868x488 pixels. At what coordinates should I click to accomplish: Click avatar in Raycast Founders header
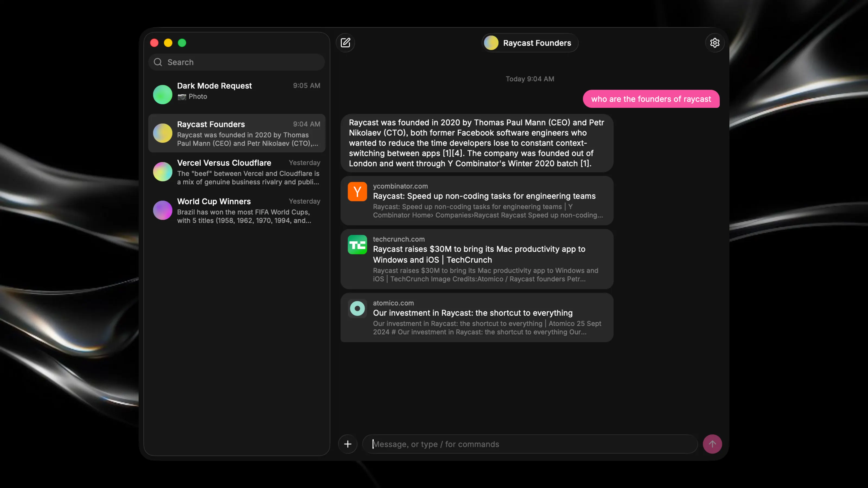click(491, 43)
